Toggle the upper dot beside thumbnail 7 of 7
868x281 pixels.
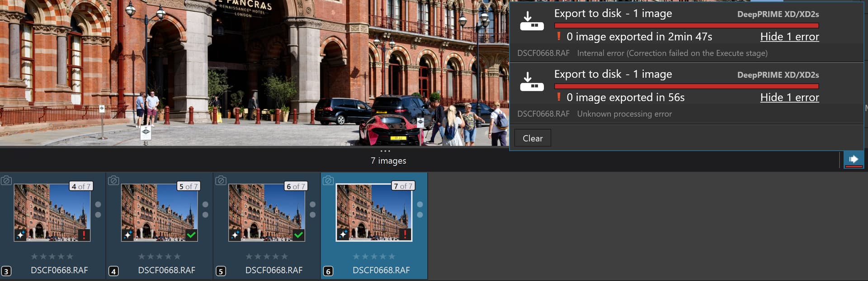click(x=420, y=205)
